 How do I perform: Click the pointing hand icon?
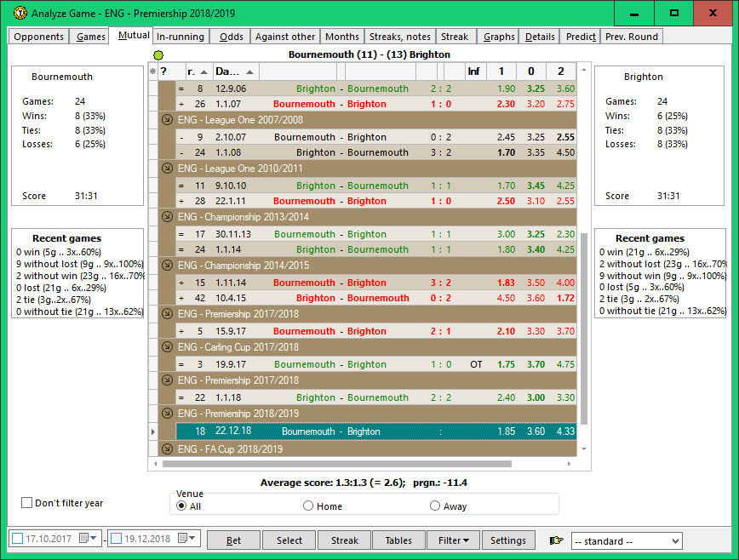tap(557, 540)
